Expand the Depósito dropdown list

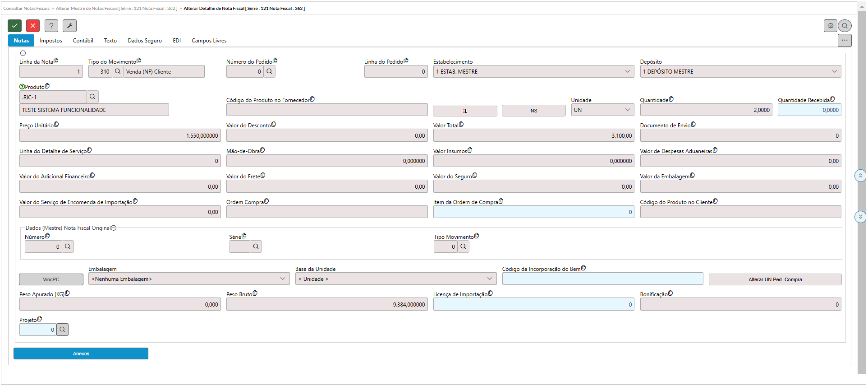tap(740, 71)
